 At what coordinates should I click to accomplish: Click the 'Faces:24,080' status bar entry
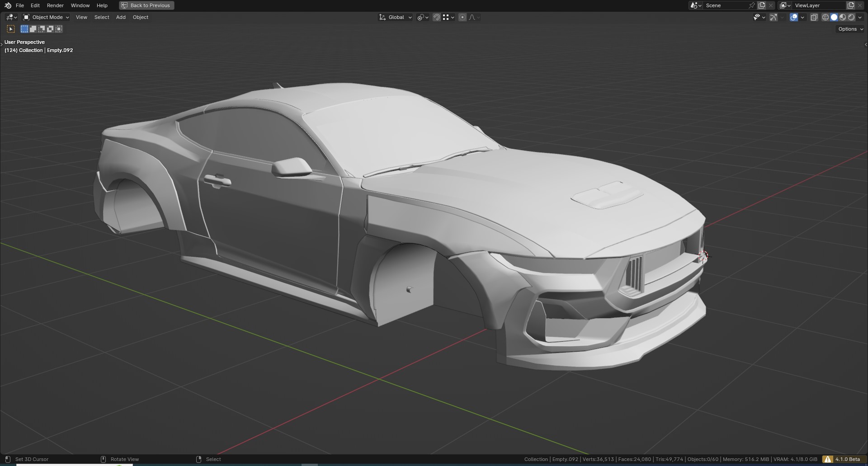click(635, 459)
